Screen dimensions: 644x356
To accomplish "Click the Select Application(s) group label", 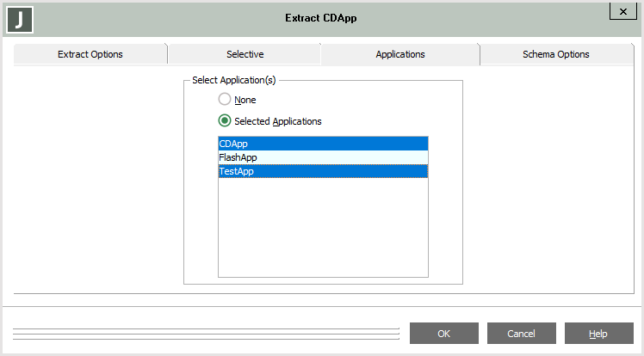I will coord(234,80).
